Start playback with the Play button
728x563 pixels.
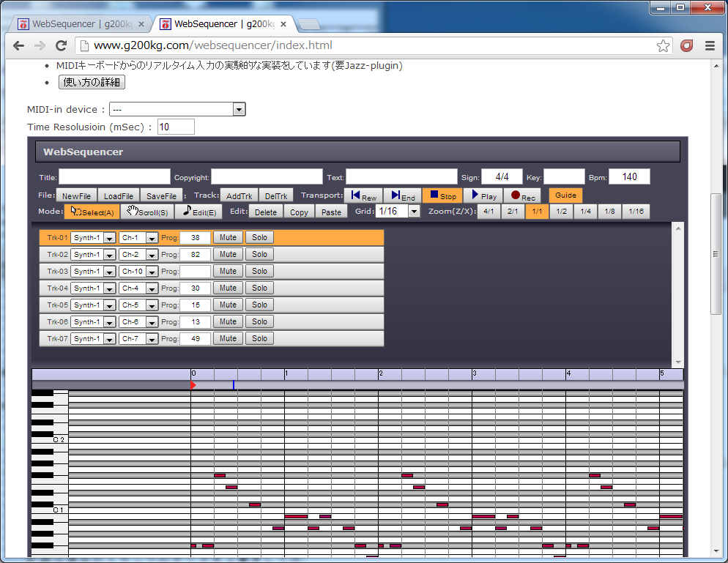[x=484, y=195]
